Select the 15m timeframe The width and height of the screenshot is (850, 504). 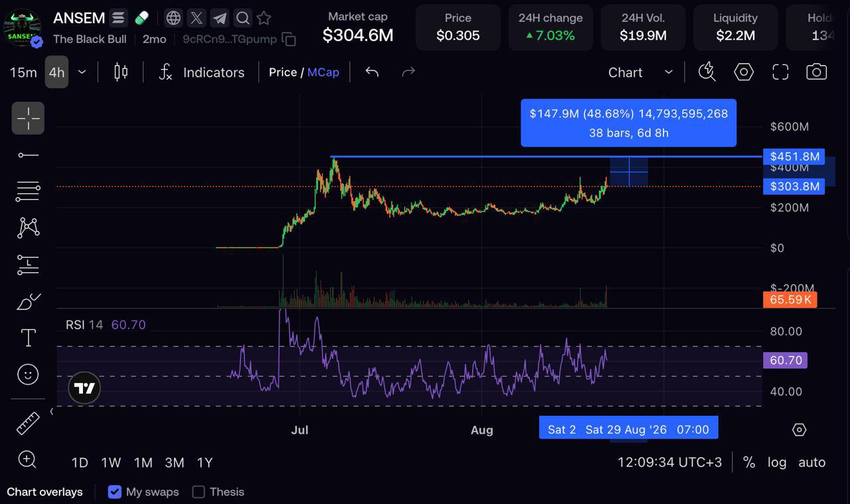pos(23,72)
